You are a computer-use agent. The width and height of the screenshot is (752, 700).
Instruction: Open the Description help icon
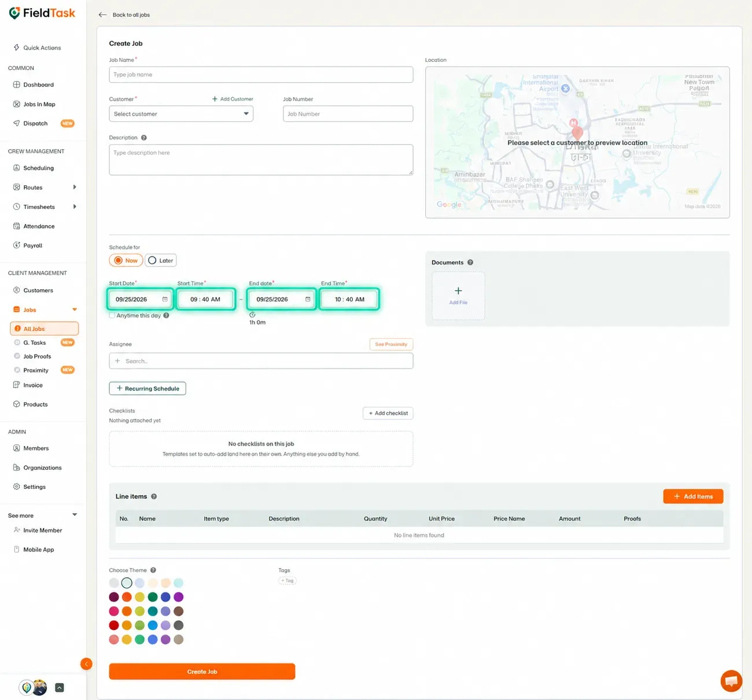(x=144, y=138)
